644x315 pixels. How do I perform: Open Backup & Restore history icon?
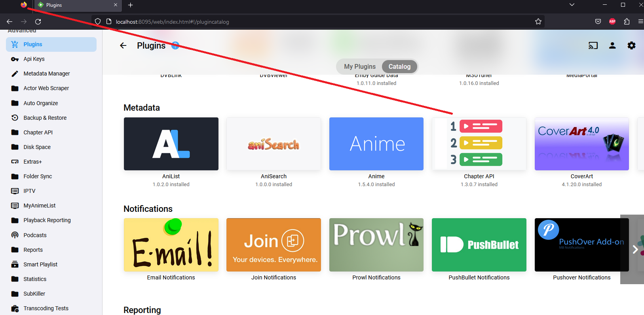tap(15, 118)
